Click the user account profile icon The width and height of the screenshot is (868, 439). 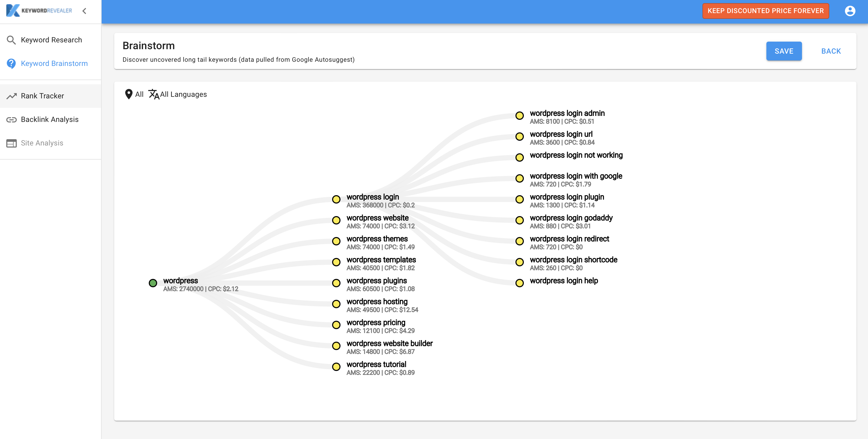pyautogui.click(x=852, y=11)
